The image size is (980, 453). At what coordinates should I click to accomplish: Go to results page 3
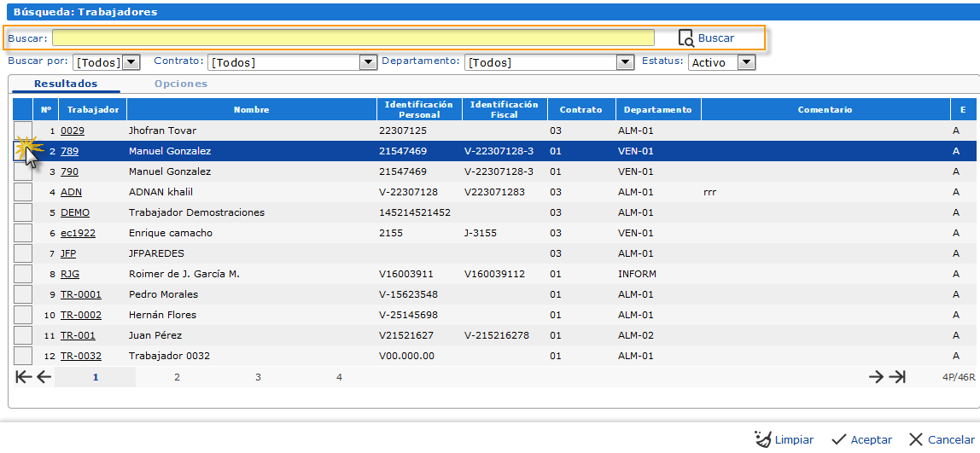click(258, 377)
